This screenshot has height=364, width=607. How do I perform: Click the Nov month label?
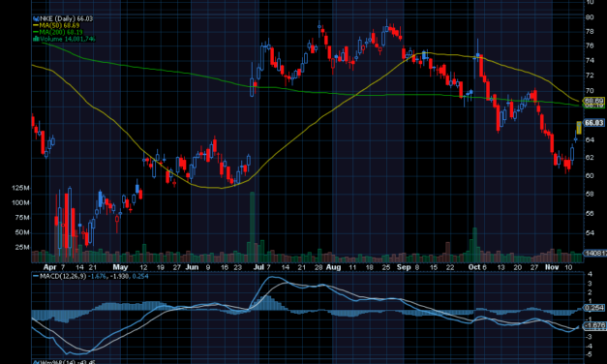click(x=552, y=267)
